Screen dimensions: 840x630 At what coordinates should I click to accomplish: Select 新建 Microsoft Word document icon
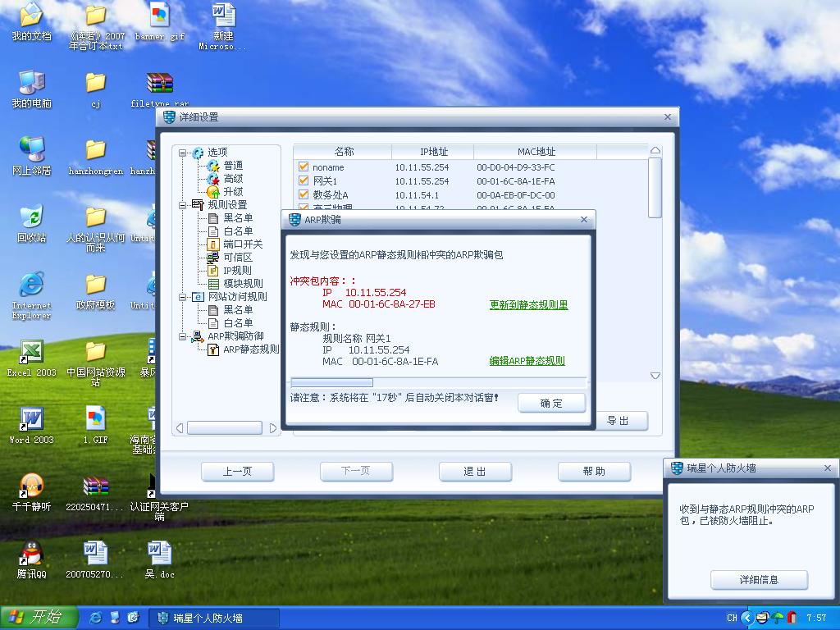point(223,27)
